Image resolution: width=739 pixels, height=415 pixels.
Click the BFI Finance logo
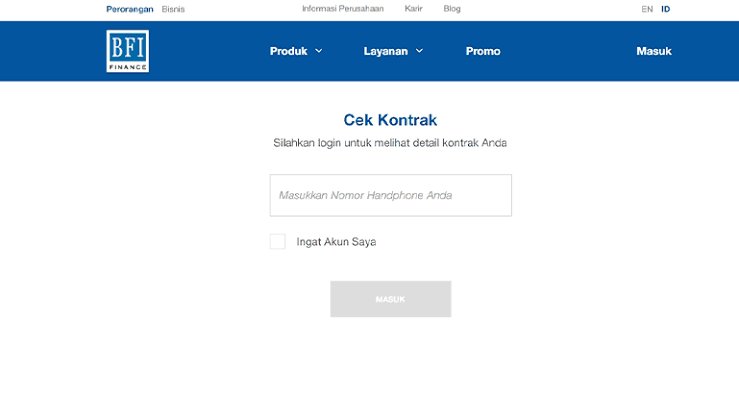click(x=127, y=51)
